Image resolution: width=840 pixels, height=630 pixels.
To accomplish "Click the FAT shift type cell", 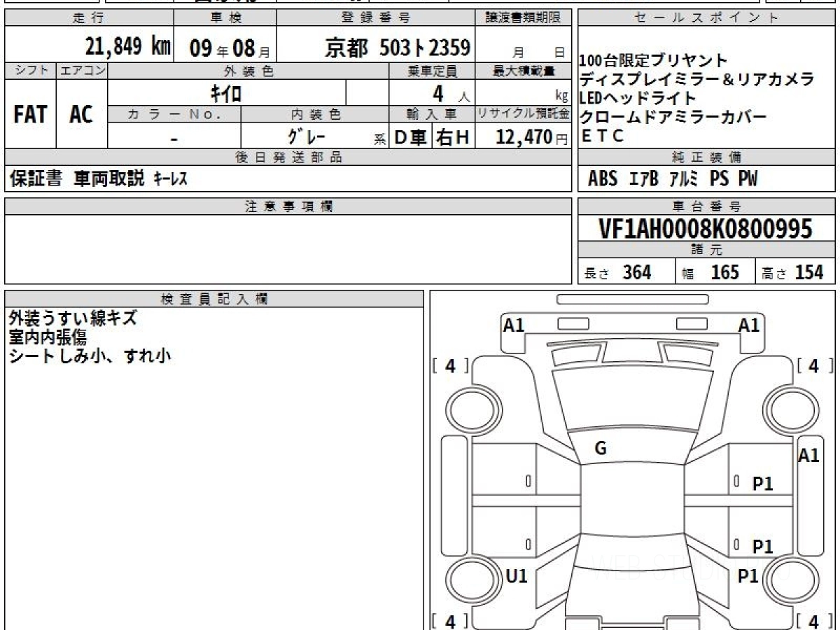I will (30, 114).
